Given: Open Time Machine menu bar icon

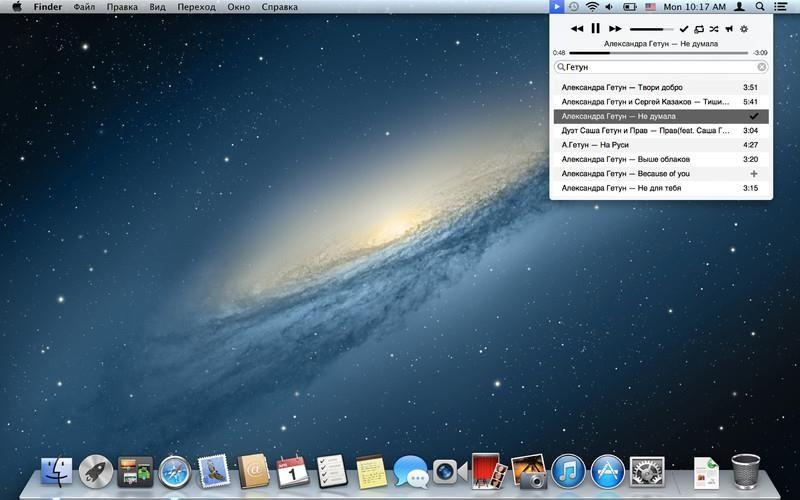Looking at the screenshot, I should [573, 7].
